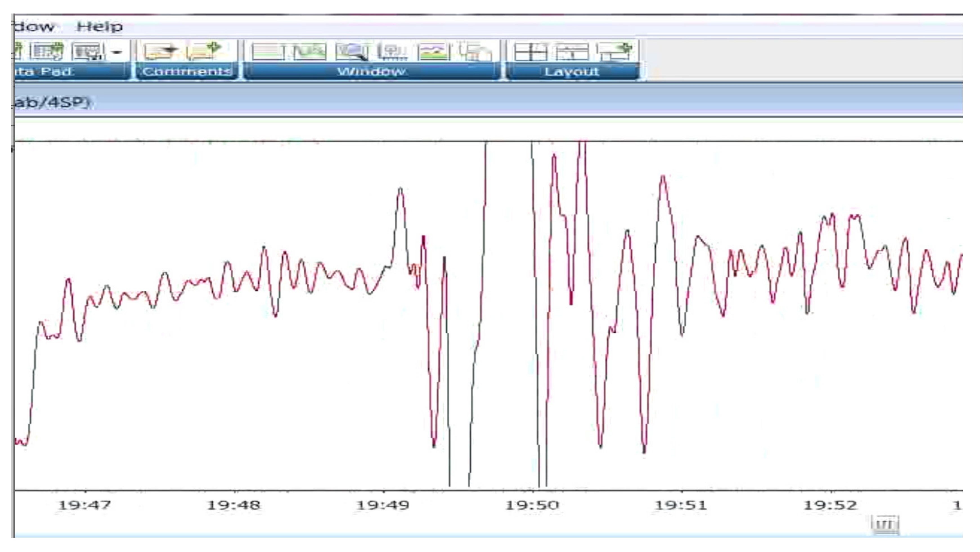This screenshot has width=980, height=552.
Task: Click the middle Layout group icon
Action: (x=572, y=52)
